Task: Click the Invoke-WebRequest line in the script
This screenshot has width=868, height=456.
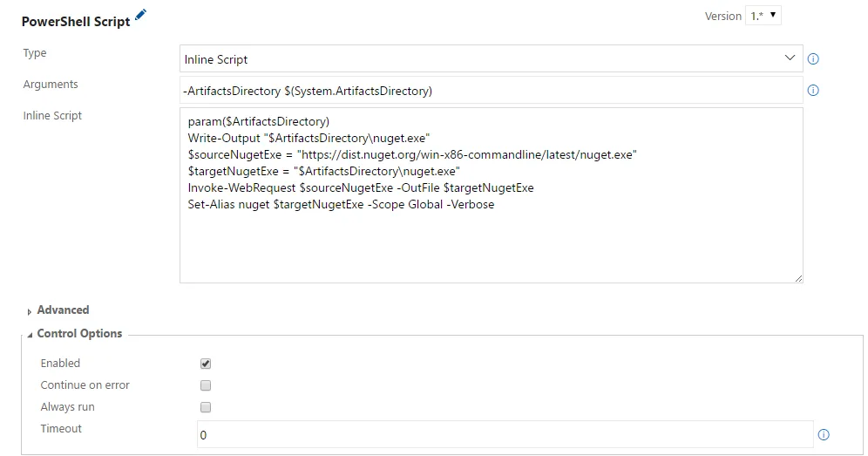Action: pyautogui.click(x=361, y=187)
